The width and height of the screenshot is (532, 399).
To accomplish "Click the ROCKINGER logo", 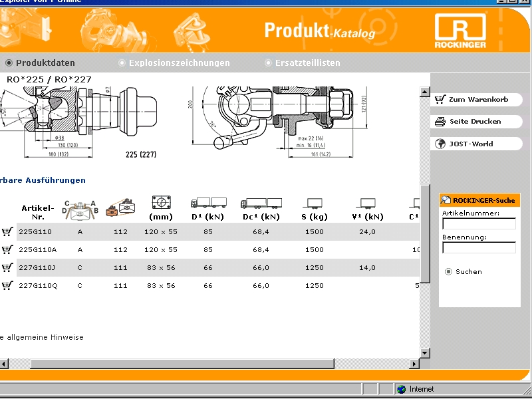I will pos(461,31).
